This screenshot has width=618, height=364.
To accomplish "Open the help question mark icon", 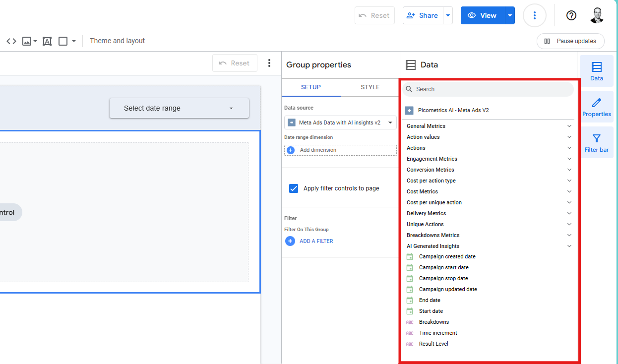I will coord(571,15).
